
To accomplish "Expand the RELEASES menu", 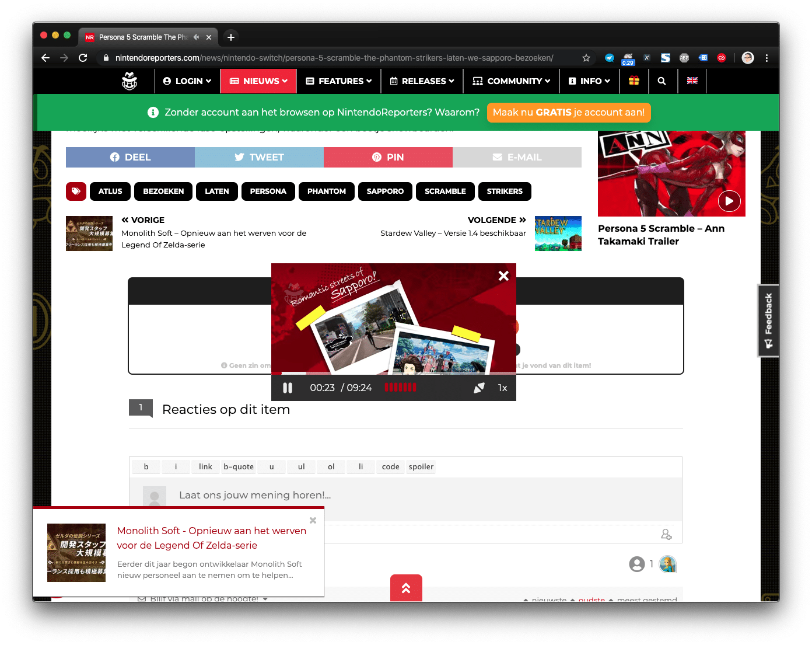I will [x=422, y=81].
